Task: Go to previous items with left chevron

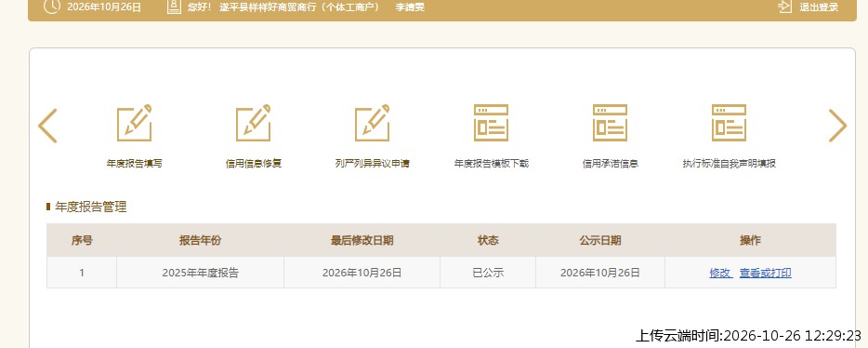Action: pos(47,126)
